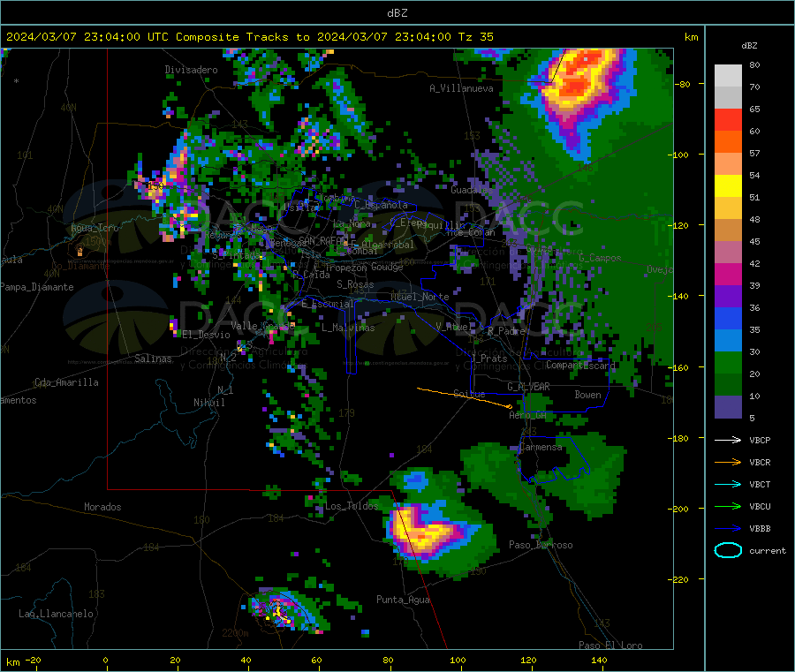Image resolution: width=795 pixels, height=672 pixels.
Task: Click the dBZ title at top
Action: click(x=397, y=13)
